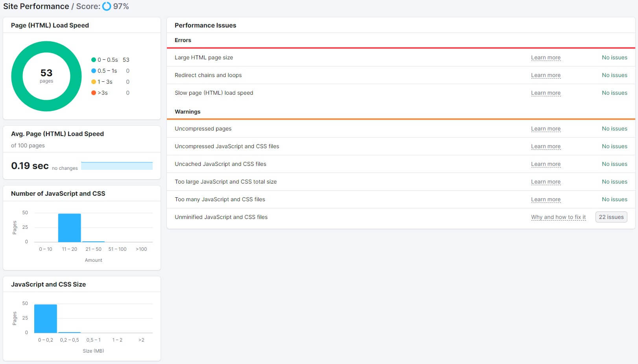Open Learn more for Large HTML page size
Screen dimensions: 638x364
pyautogui.click(x=546, y=57)
